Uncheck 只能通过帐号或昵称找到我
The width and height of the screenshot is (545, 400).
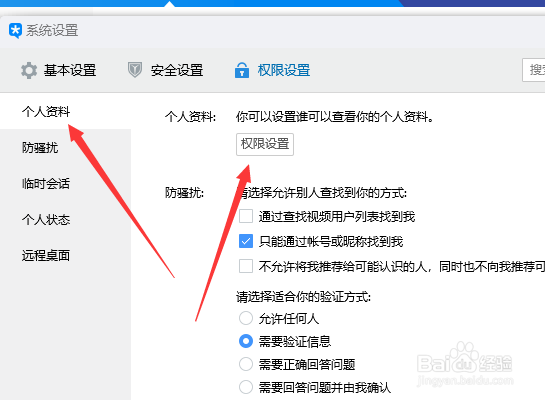(246, 241)
